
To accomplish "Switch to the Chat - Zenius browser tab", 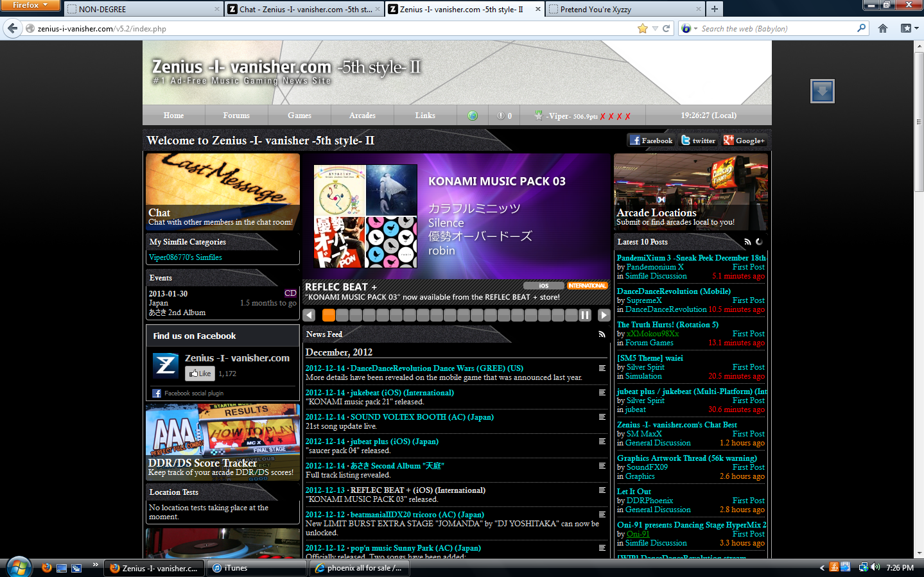I will (304, 9).
